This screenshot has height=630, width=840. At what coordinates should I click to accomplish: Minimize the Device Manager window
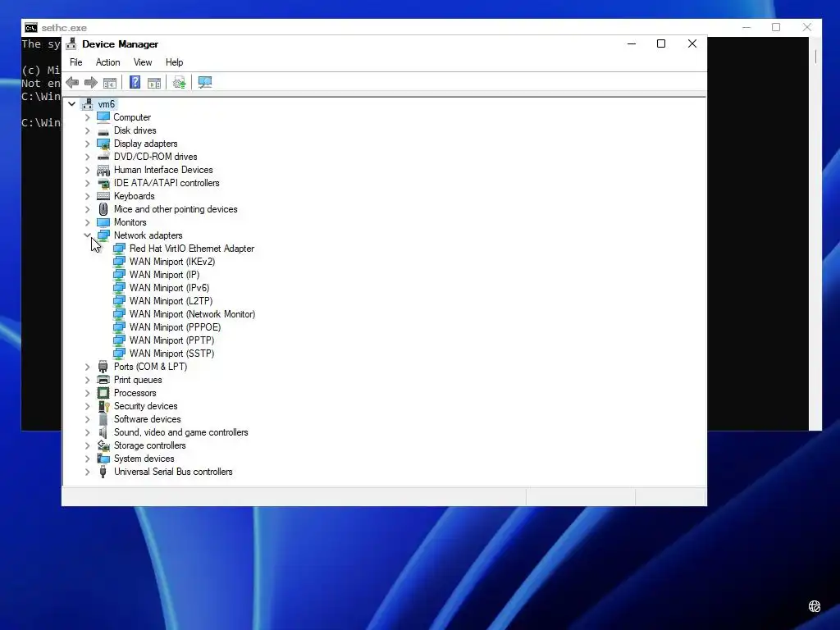(632, 44)
